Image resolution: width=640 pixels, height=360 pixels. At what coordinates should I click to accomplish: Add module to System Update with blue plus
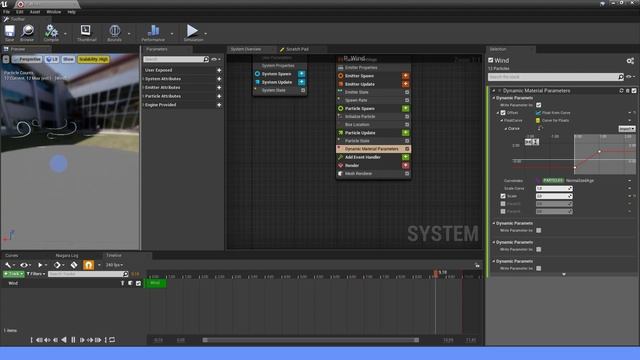click(x=301, y=82)
